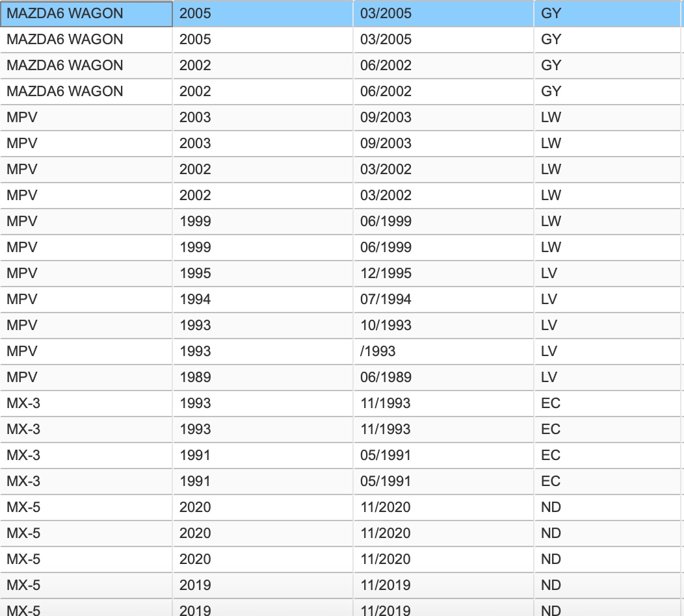Select unhighlighted MAZDA6 WAGON 03/2005 row's model cell
The width and height of the screenshot is (684, 616).
pyautogui.click(x=86, y=40)
